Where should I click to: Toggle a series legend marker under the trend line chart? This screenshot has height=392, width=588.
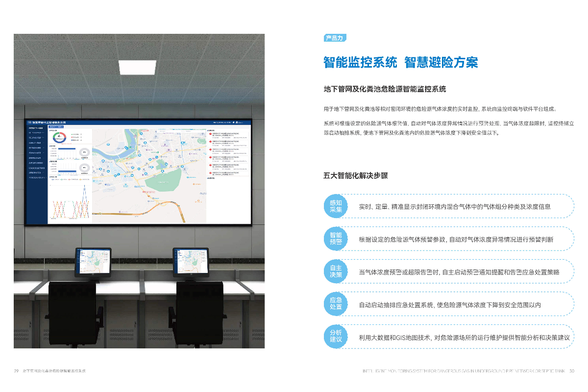coord(54,179)
